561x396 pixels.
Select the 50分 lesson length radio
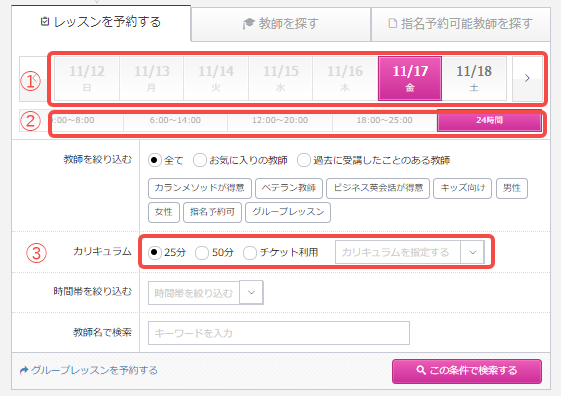pos(202,253)
